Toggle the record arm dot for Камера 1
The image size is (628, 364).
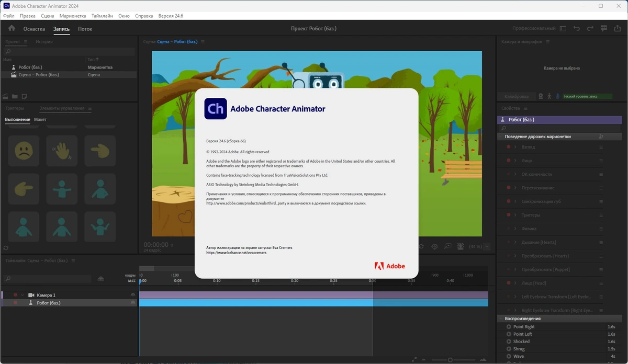pos(15,295)
